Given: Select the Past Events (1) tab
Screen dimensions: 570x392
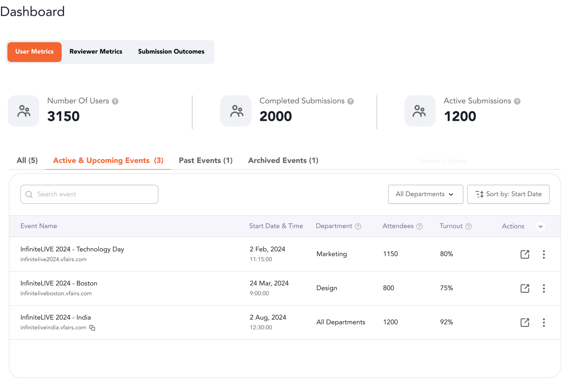Looking at the screenshot, I should (206, 161).
